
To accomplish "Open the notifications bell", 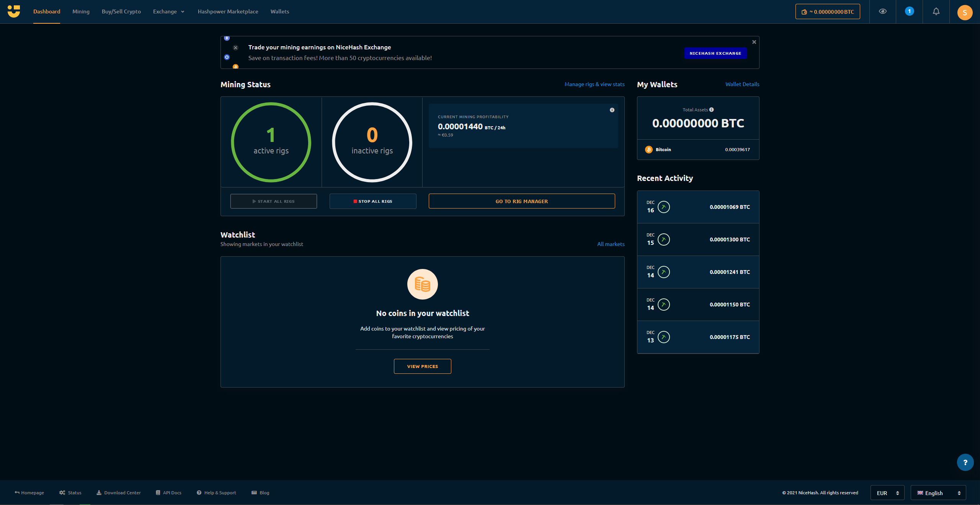I will point(936,11).
